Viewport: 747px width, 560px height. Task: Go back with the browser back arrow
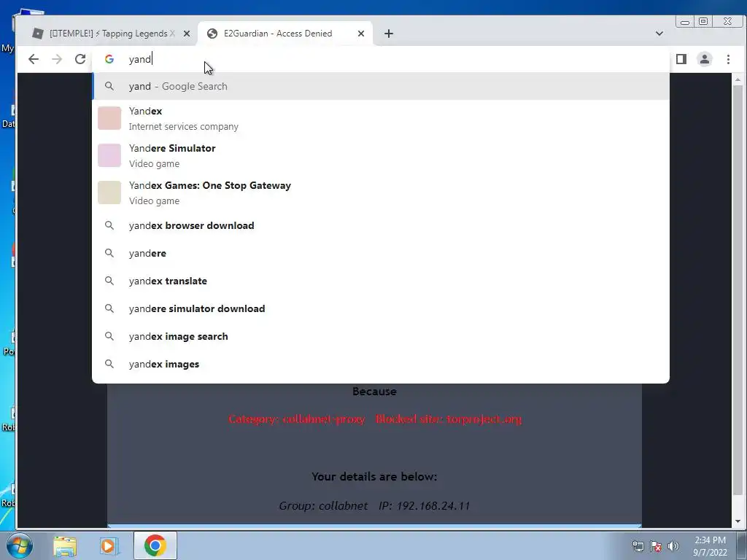pos(34,59)
